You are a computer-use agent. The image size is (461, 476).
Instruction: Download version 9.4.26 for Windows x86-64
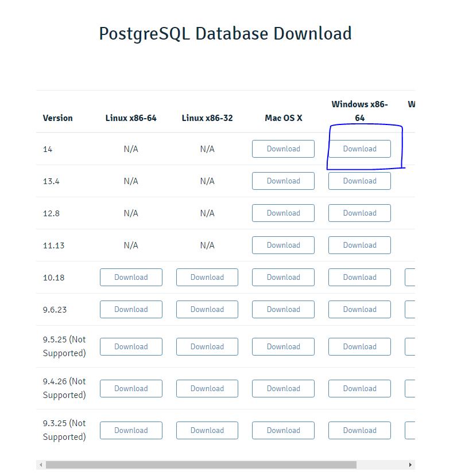tap(359, 389)
